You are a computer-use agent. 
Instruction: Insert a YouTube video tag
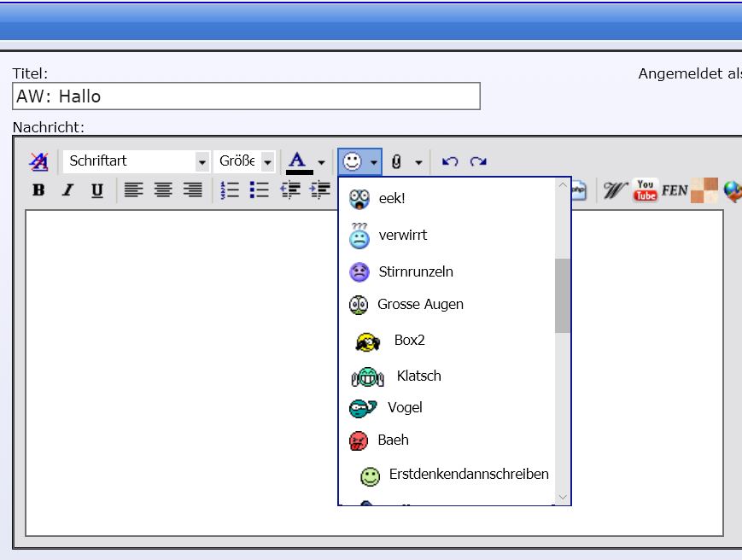(x=645, y=190)
